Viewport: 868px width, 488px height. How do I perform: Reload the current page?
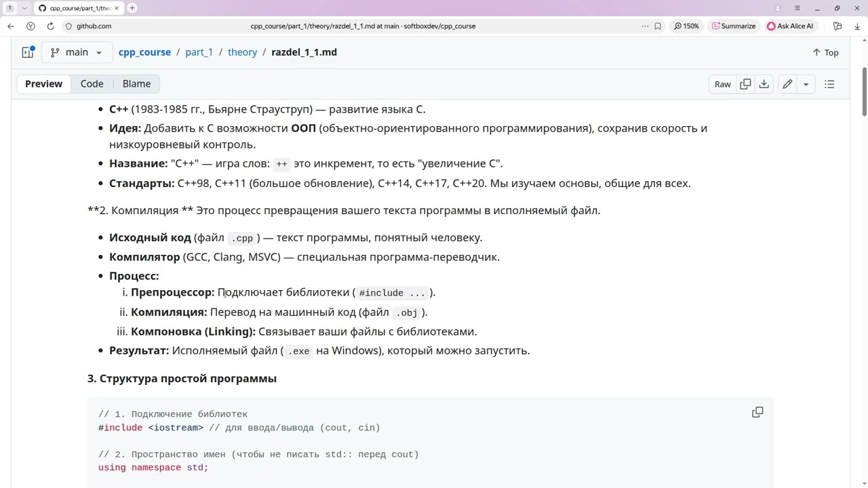(50, 26)
